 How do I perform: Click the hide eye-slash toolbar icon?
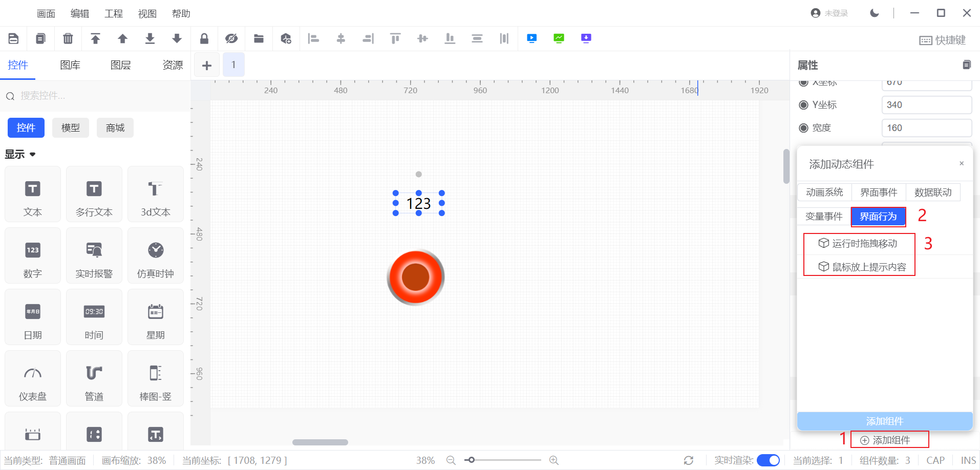pyautogui.click(x=231, y=38)
